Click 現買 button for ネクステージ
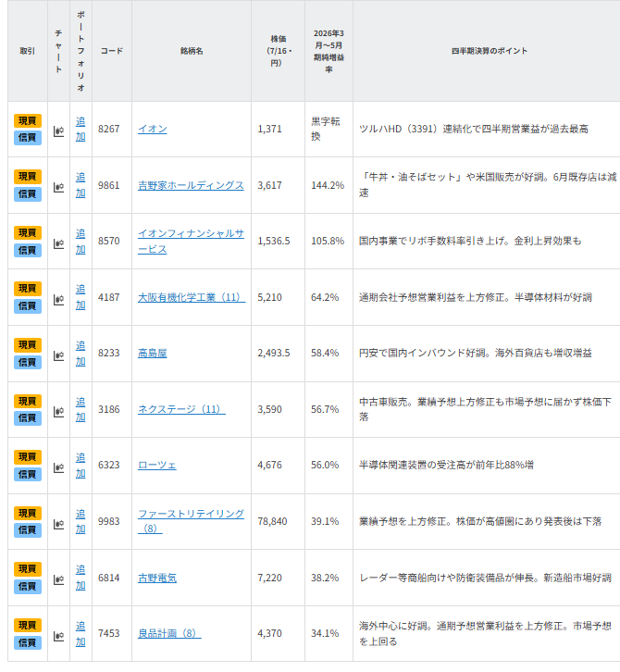The width and height of the screenshot is (620, 672). tap(28, 401)
